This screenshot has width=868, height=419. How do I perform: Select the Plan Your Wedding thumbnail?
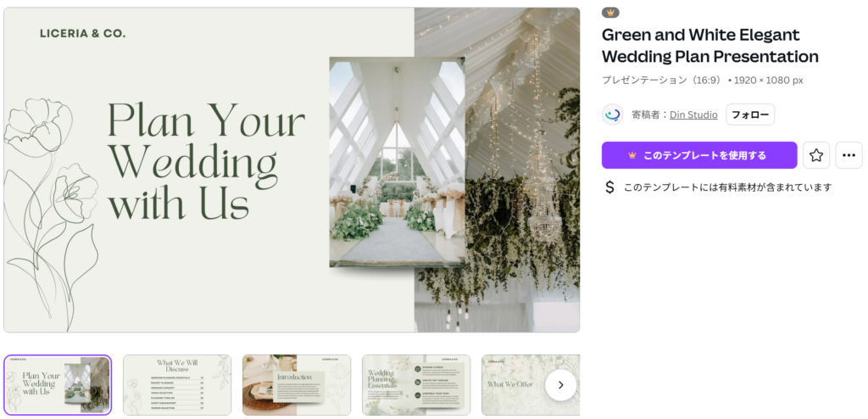[x=58, y=385]
